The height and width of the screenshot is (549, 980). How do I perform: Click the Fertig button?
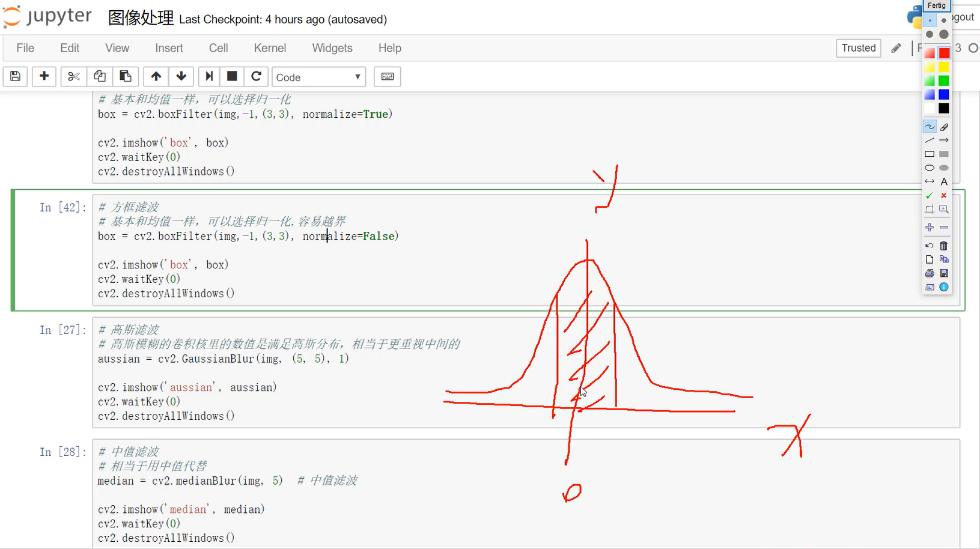point(936,5)
